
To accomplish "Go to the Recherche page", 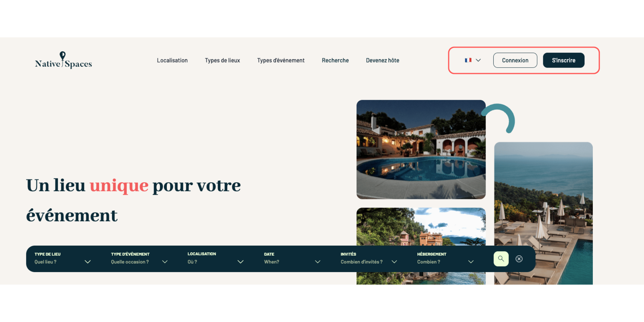I will (x=335, y=60).
